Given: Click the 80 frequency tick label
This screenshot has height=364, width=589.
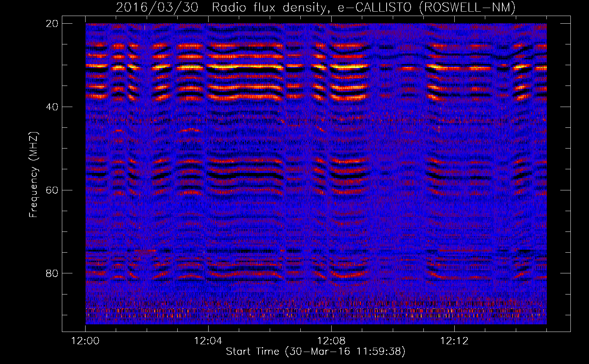Looking at the screenshot, I should 52,273.
